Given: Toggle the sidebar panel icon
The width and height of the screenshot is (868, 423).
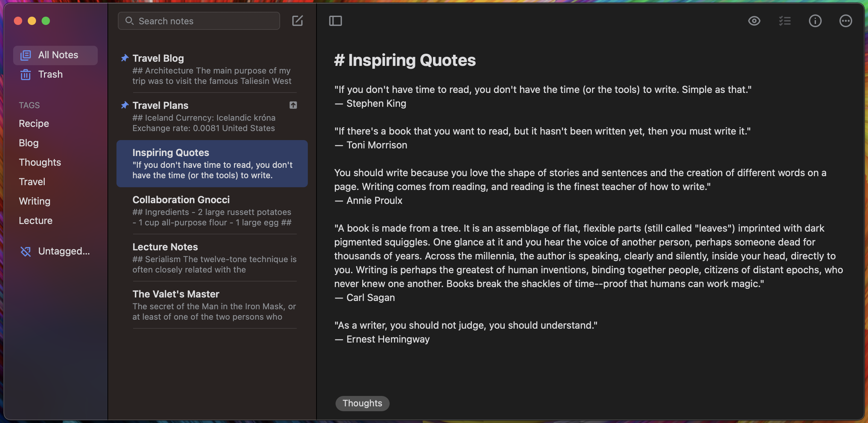Looking at the screenshot, I should pyautogui.click(x=335, y=21).
